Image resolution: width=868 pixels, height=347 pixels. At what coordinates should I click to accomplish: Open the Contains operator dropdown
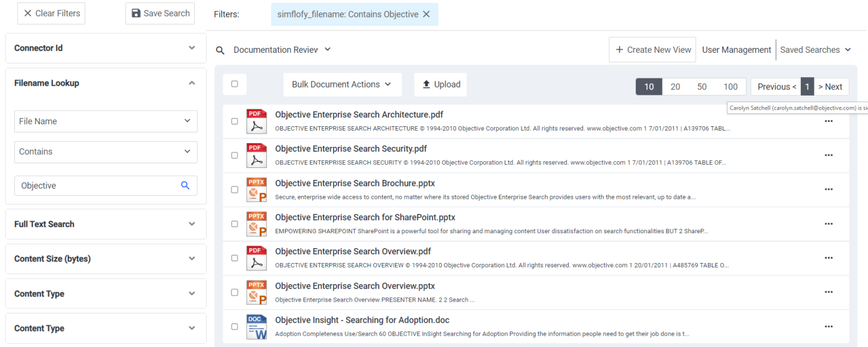[x=106, y=152]
